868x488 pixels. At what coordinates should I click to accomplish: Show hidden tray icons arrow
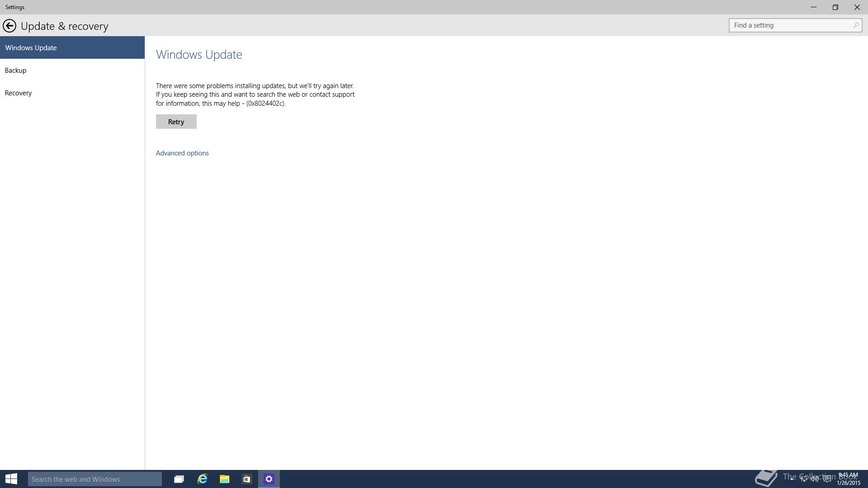point(792,478)
